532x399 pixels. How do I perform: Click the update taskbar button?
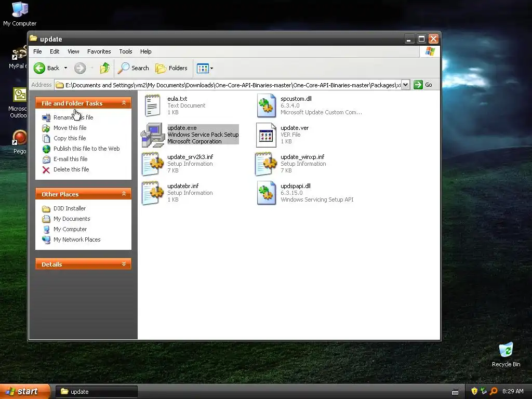97,392
